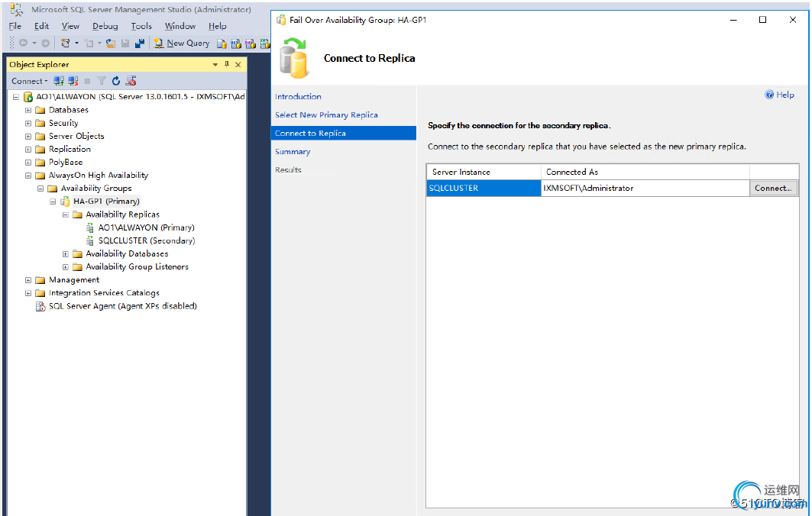
Task: Expand the Server Objects folder
Action: click(x=28, y=136)
